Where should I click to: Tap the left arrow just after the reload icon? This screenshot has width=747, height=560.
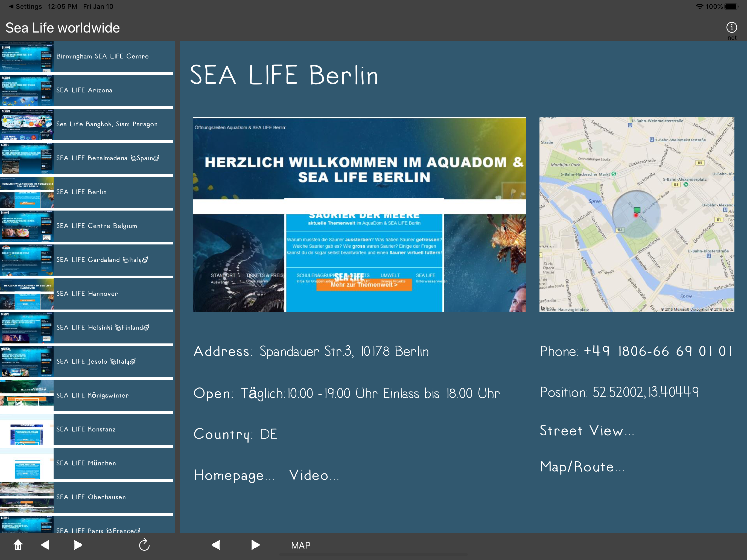(216, 545)
